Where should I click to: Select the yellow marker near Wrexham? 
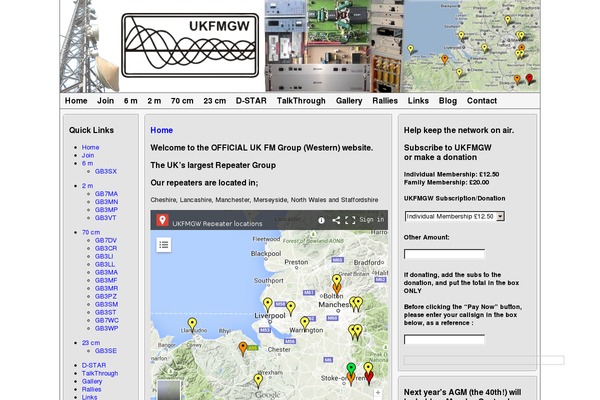258,381
